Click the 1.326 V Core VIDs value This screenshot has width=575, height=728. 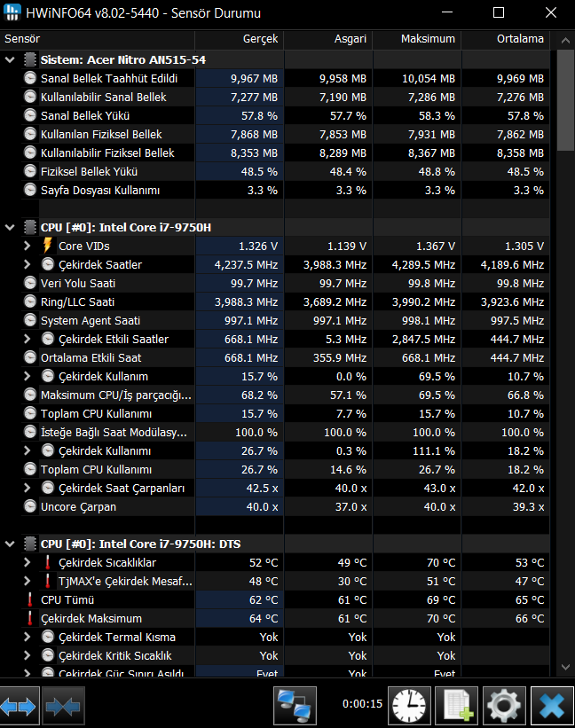click(x=258, y=247)
